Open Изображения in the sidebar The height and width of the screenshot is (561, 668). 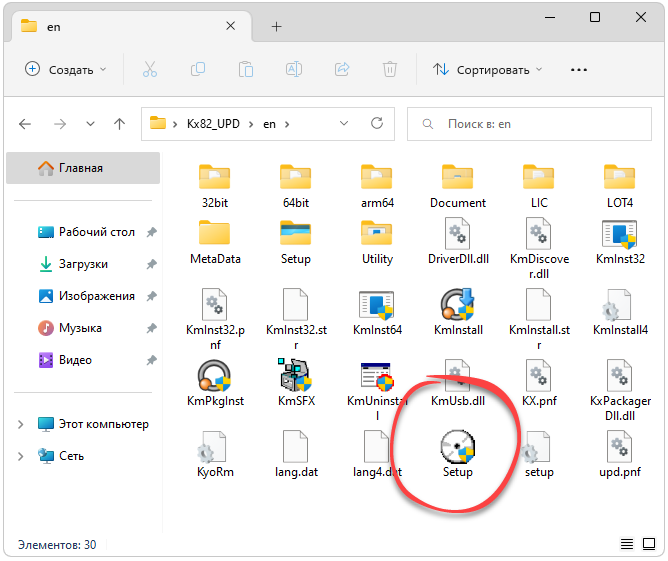tap(97, 296)
